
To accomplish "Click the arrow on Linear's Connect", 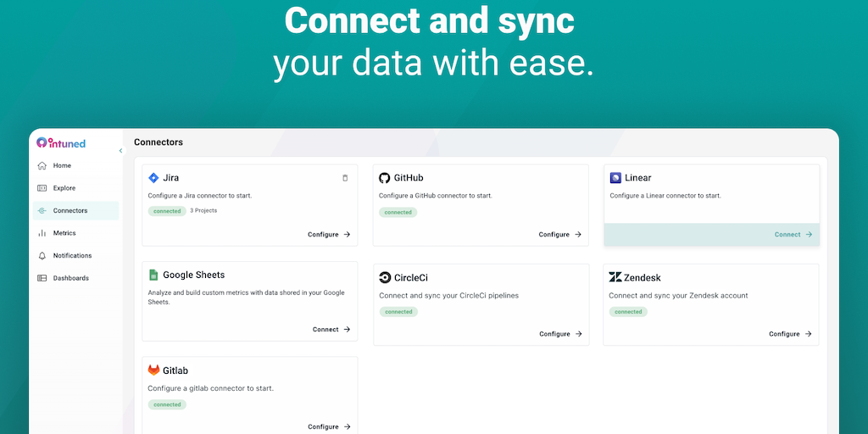I will tap(809, 235).
